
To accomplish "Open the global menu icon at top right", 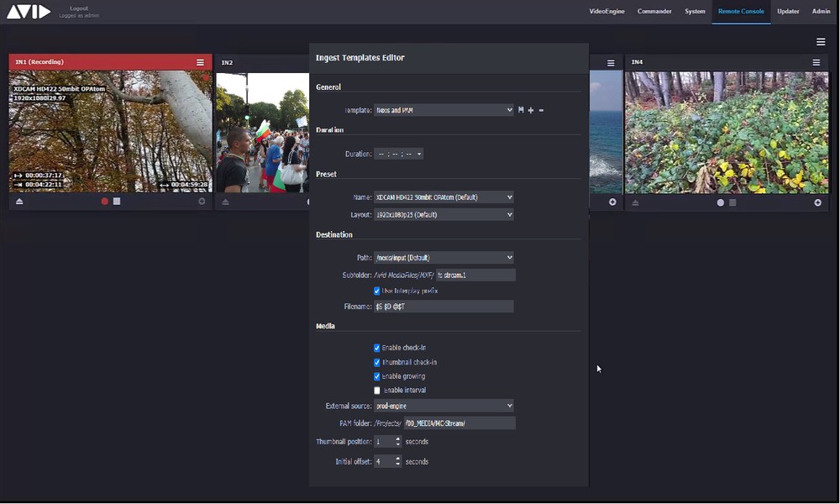I will [821, 41].
